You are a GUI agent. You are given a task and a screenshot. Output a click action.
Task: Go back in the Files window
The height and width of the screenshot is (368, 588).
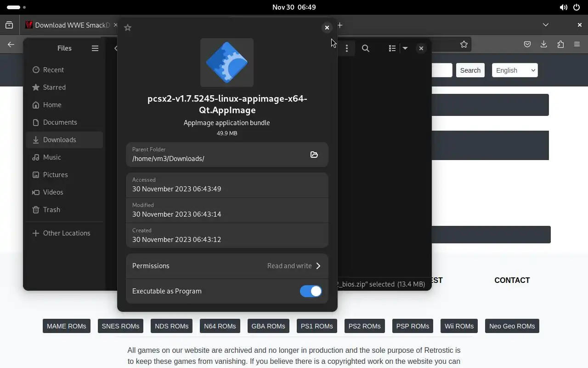tap(115, 48)
